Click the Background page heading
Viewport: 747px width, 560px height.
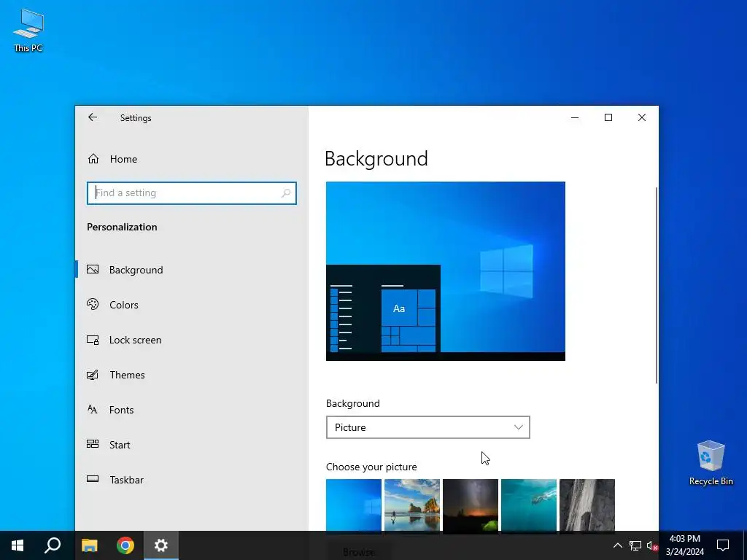pos(376,159)
